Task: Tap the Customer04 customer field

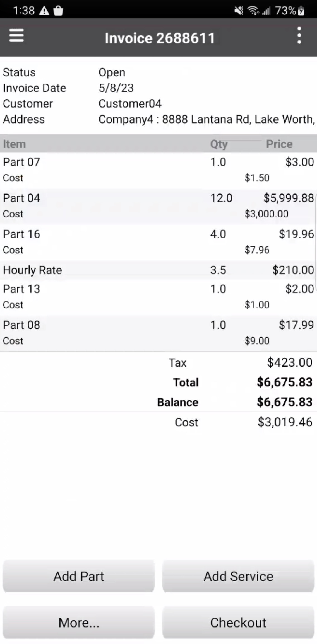Action: click(130, 104)
